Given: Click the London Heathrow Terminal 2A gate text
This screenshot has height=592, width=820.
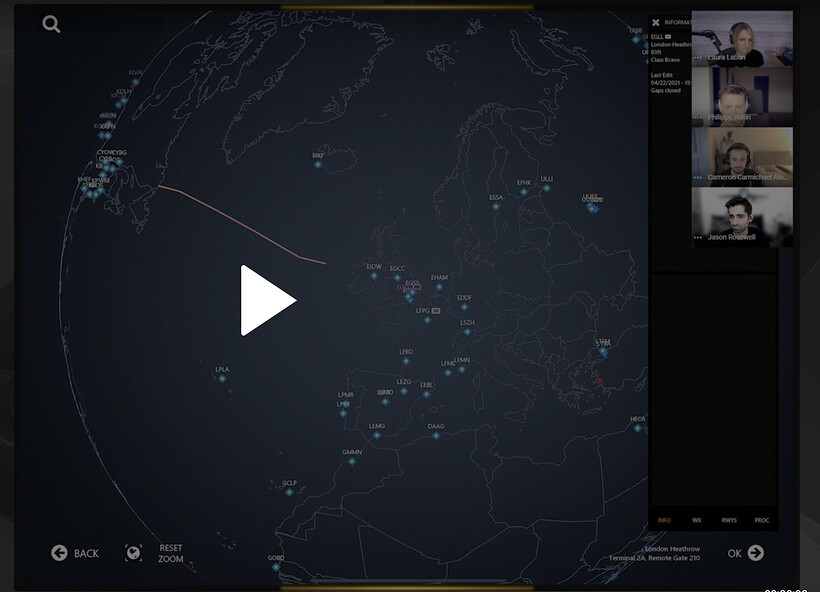Looking at the screenshot, I should coord(654,553).
